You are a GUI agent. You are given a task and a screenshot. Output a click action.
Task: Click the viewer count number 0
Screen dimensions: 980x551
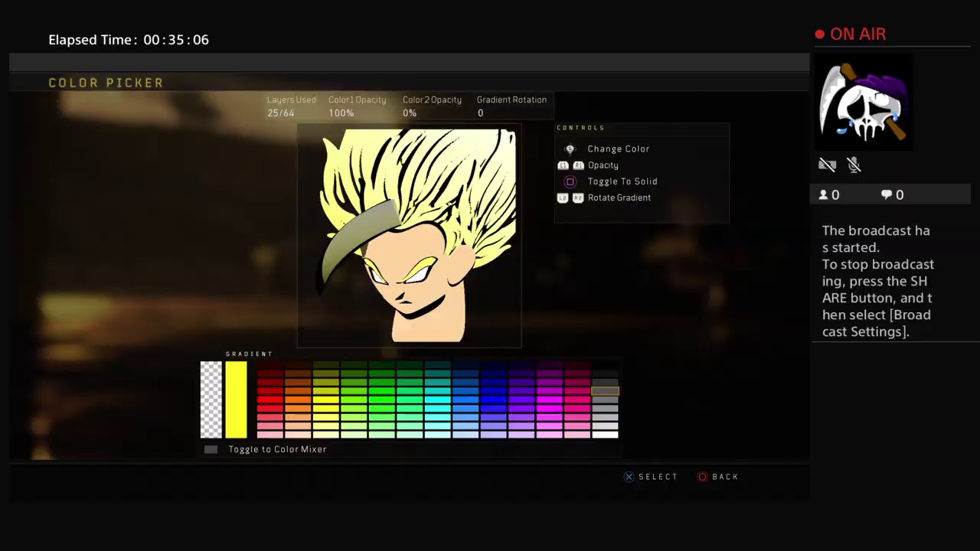(835, 195)
